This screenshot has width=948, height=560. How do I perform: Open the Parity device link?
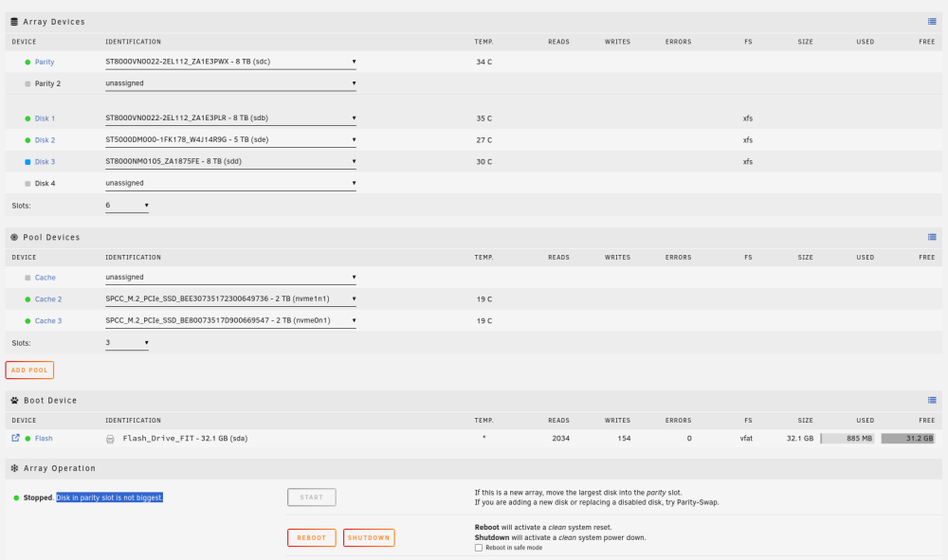point(45,63)
